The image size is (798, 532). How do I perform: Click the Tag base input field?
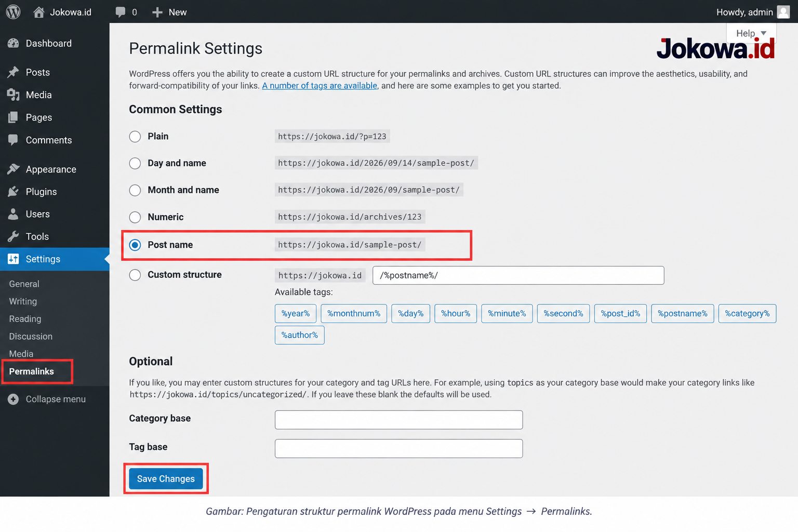point(399,448)
